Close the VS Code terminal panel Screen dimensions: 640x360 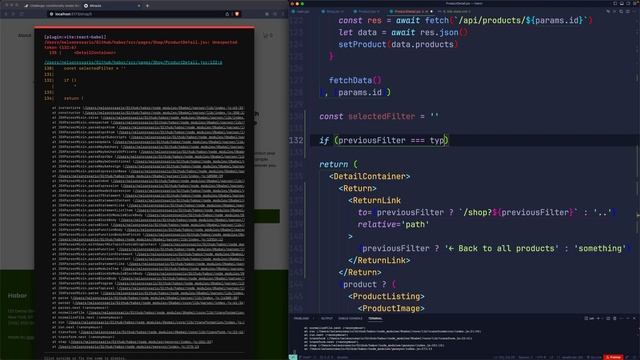pyautogui.click(x=634, y=318)
